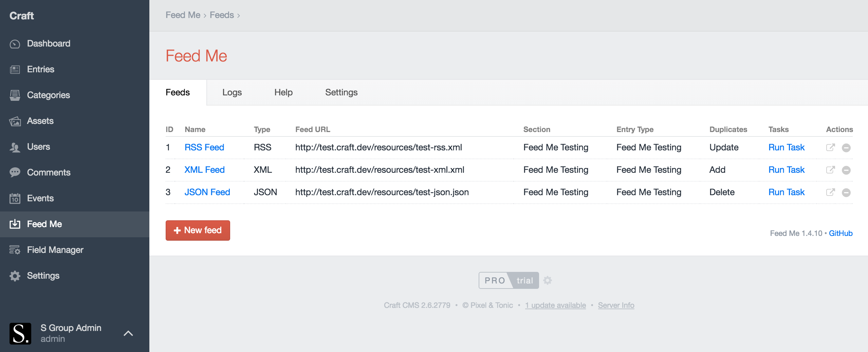
Task: Delete the XML Feed using minus icon
Action: (846, 170)
